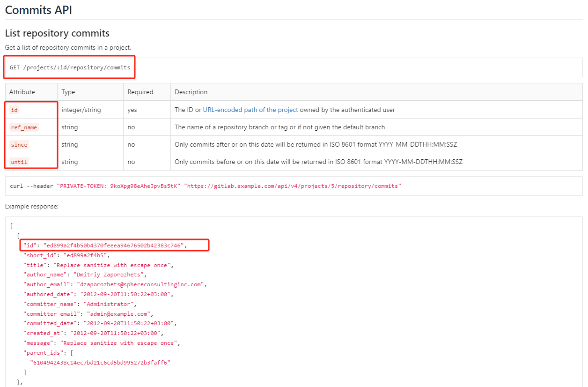Screen dimensions: 588x387
Task: Click the "short_id" line in JSON
Action: pos(67,255)
